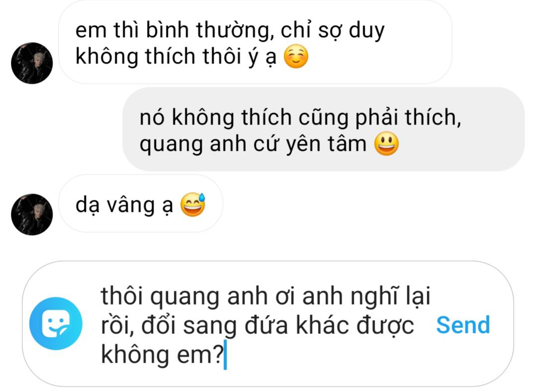Image resolution: width=536 pixels, height=392 pixels.
Task: Click the draft line 'rồi, đổi sang đứa khác được'
Action: [257, 326]
